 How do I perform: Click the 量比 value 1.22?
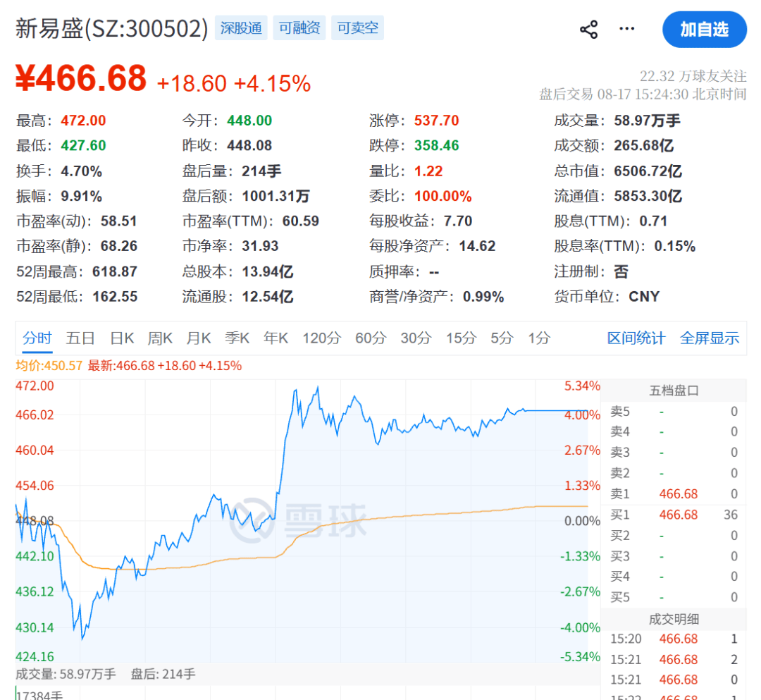click(428, 171)
